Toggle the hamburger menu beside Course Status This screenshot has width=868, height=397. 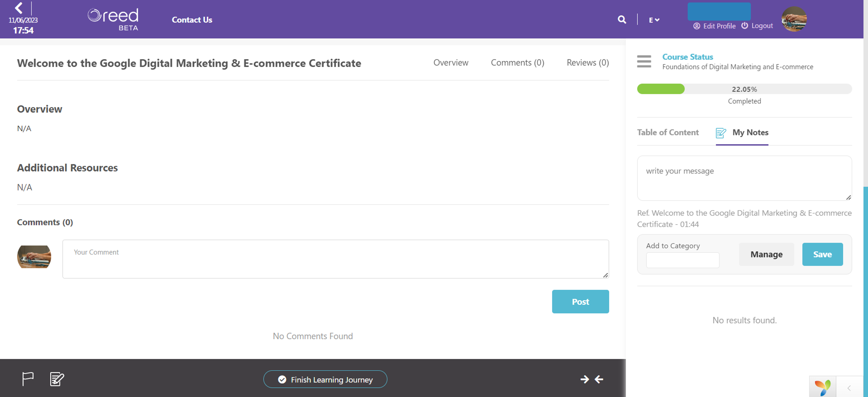(x=644, y=61)
